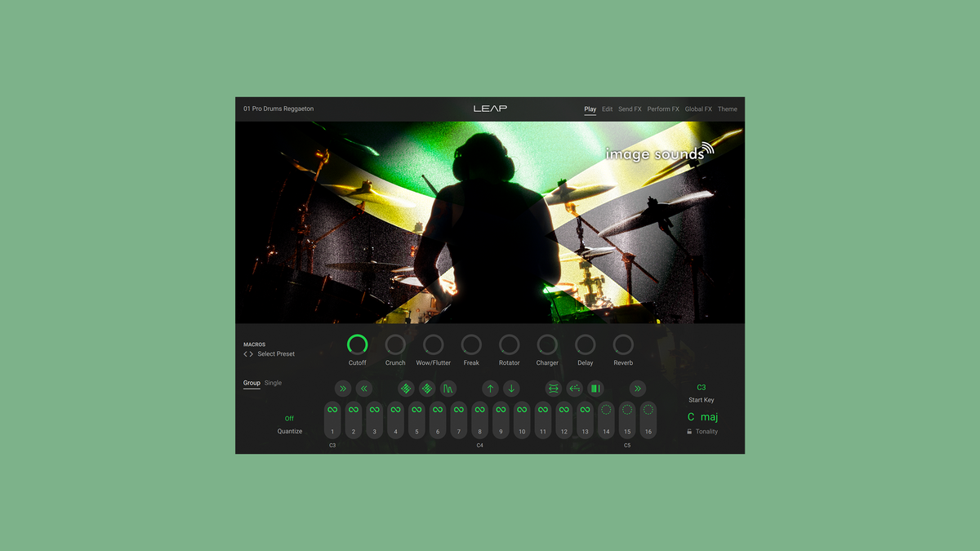980x551 pixels.
Task: Toggle loop icon on pad 8
Action: [480, 410]
